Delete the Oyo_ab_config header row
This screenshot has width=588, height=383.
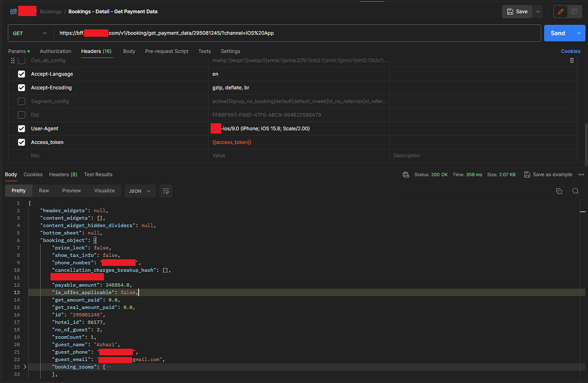pos(572,61)
